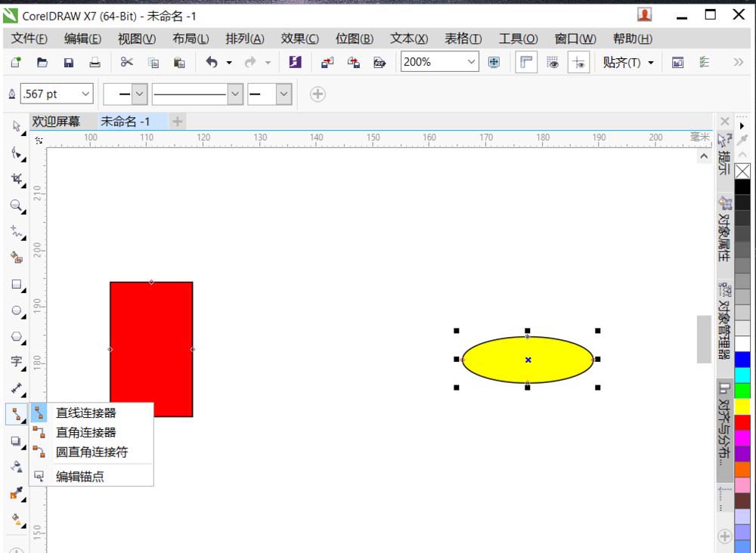Open a file with folder icon

point(42,62)
